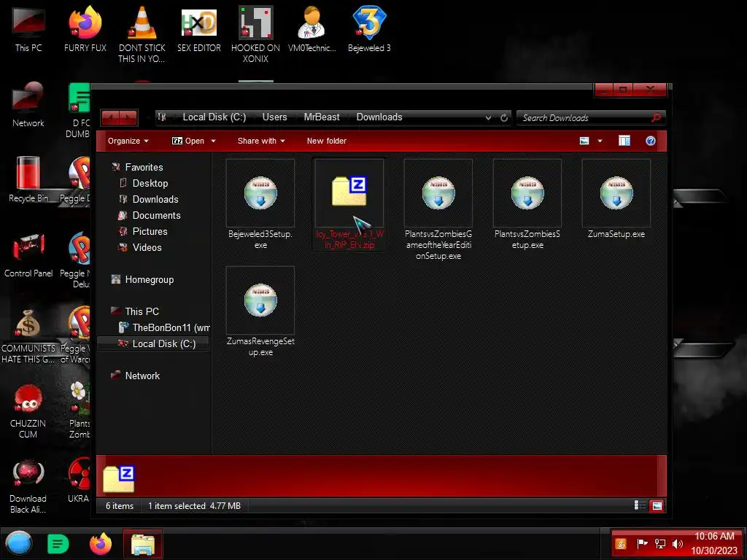This screenshot has height=560, width=747.
Task: Open Control Panel desktop icon
Action: (28, 255)
